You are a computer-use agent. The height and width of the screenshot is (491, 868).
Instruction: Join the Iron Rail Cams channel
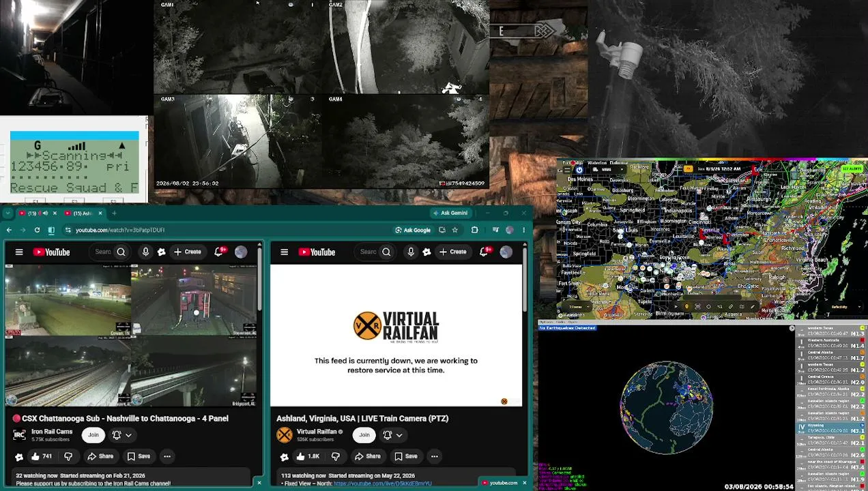[93, 435]
